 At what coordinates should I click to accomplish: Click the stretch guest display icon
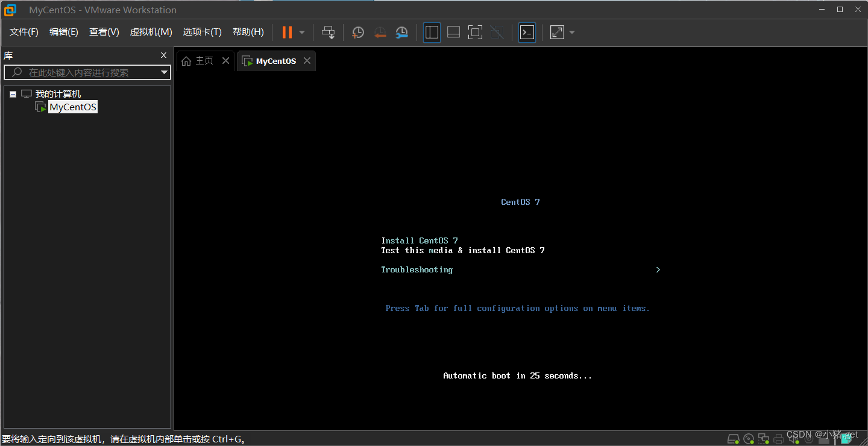coord(558,33)
